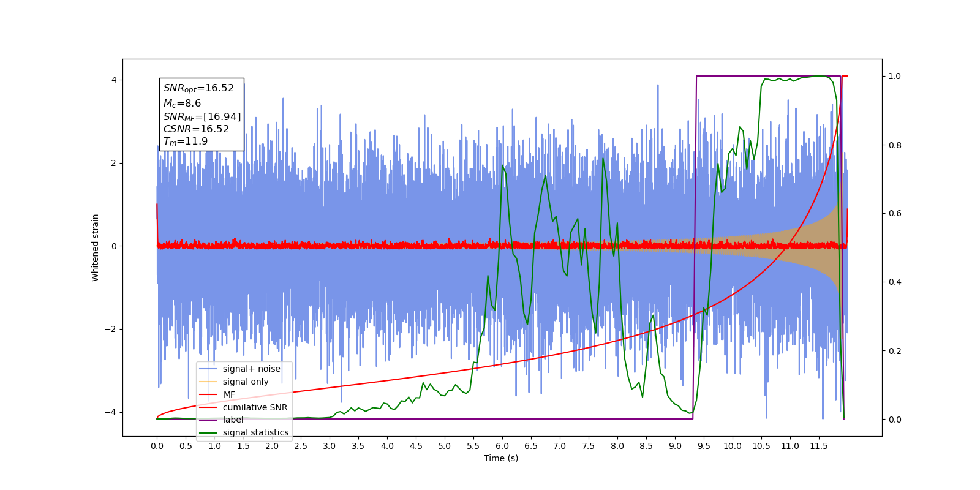Click the x-axis tick label 10.0
This screenshot has width=980, height=490.
pos(733,446)
